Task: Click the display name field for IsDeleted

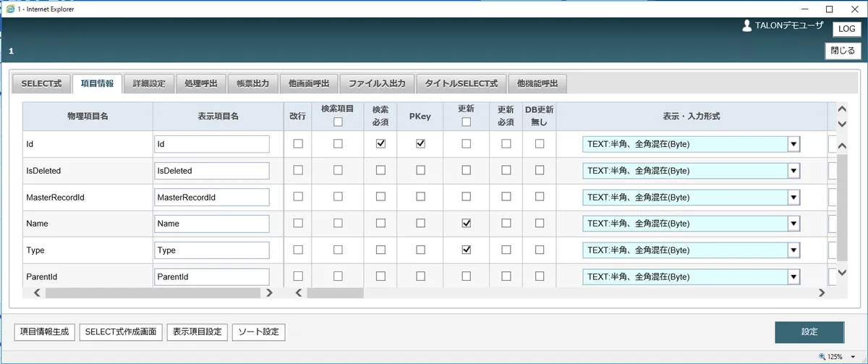Action: [211, 171]
